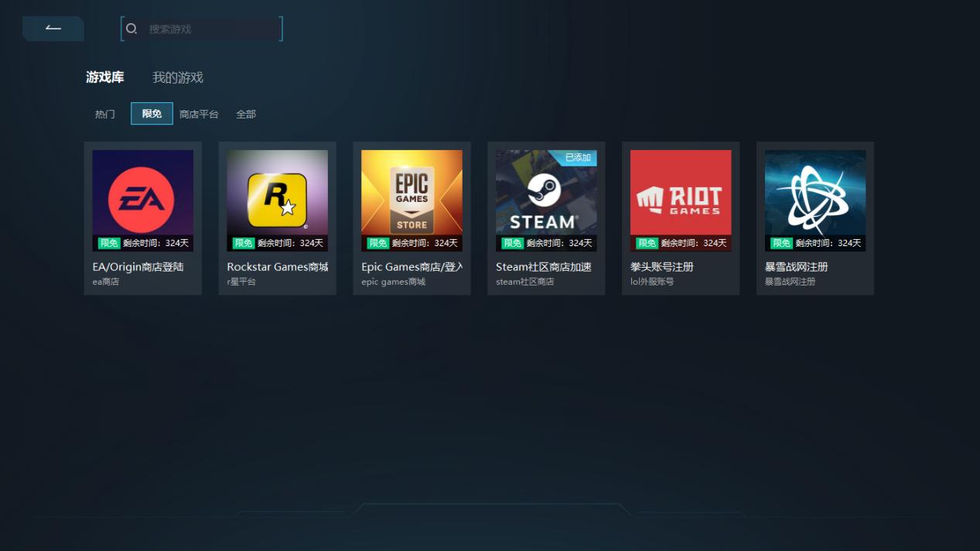Select the 热门 filter

tap(104, 114)
